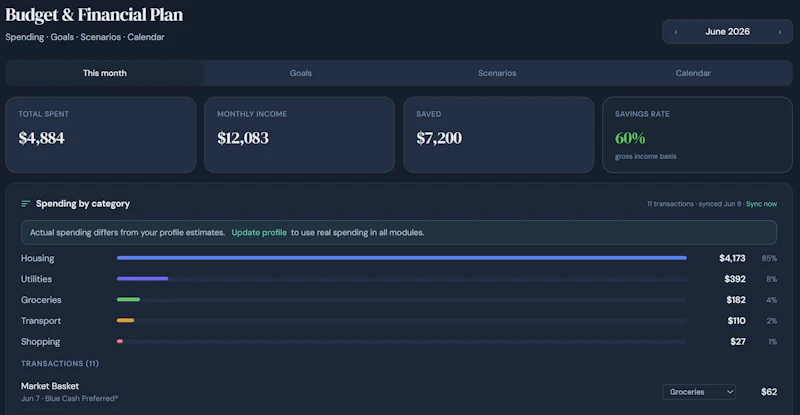The width and height of the screenshot is (800, 415).
Task: Open the Calendar tab
Action: 693,73
